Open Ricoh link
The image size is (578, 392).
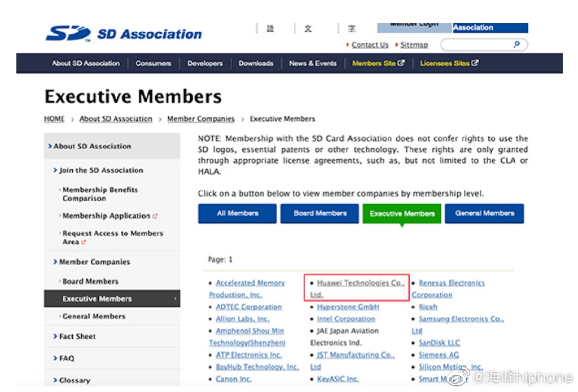point(428,307)
